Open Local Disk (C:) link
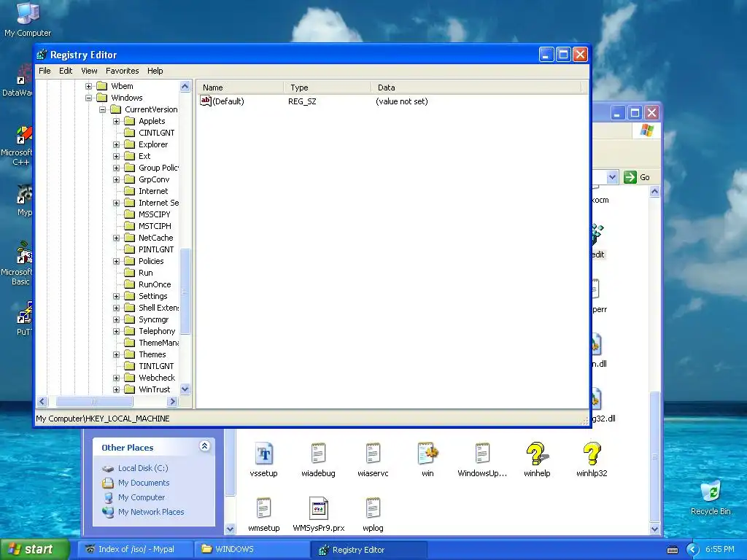 tap(143, 468)
